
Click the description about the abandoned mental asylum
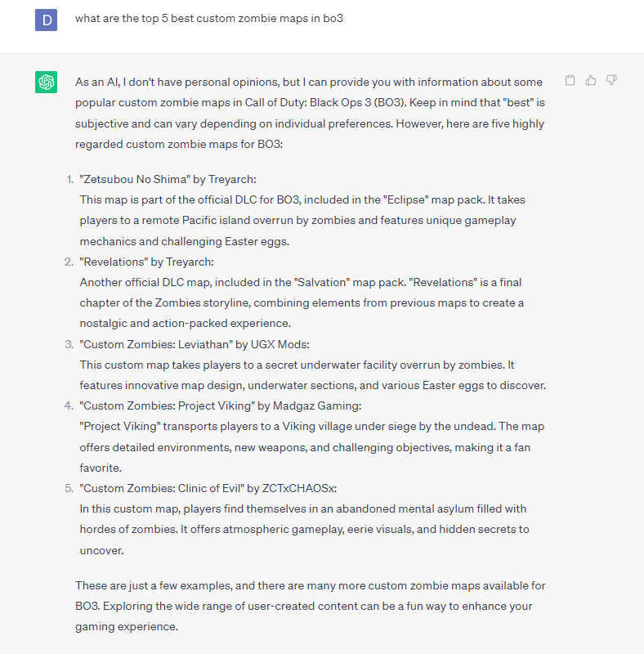[305, 530]
